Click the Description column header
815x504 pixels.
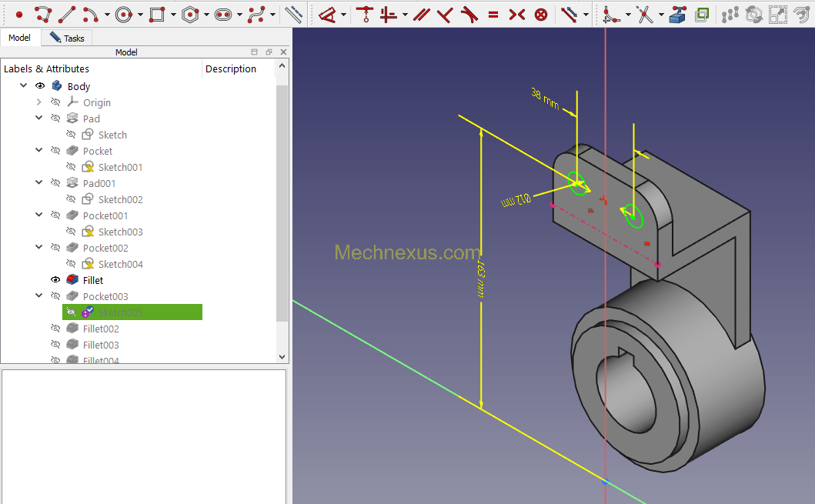231,68
